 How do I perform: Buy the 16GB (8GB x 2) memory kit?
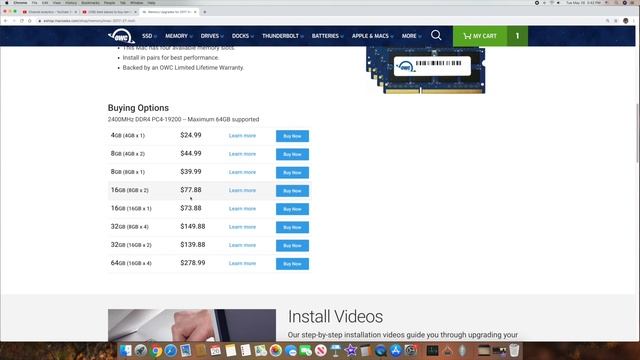[292, 191]
